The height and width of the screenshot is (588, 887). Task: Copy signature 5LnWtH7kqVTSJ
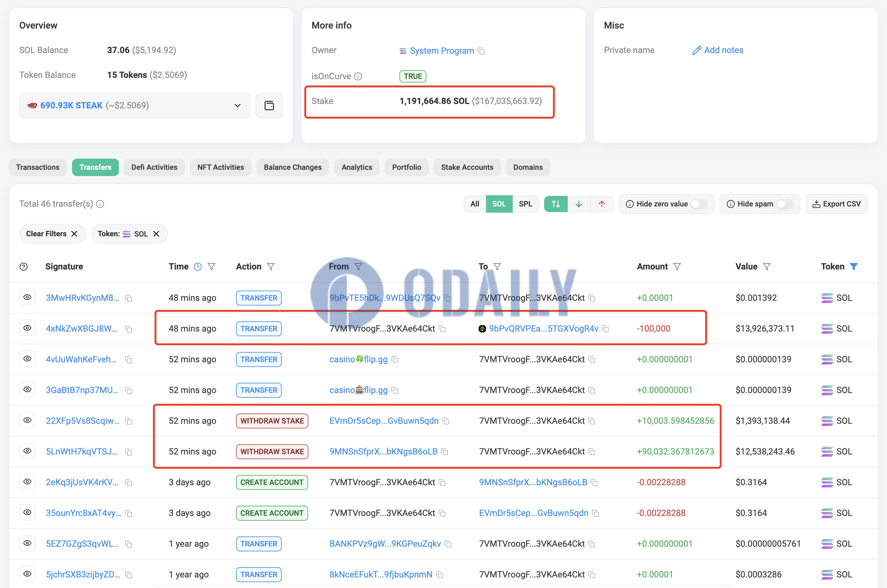pos(129,452)
